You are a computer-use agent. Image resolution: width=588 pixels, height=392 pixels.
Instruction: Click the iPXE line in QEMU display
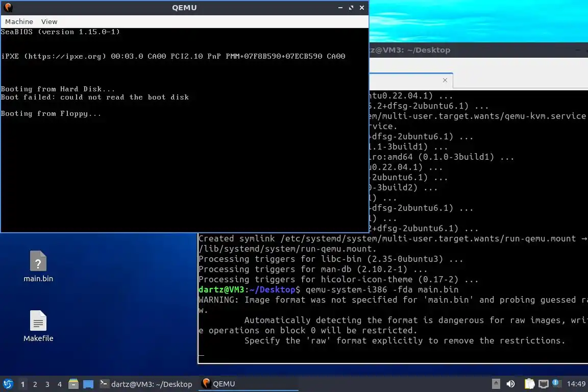point(173,56)
